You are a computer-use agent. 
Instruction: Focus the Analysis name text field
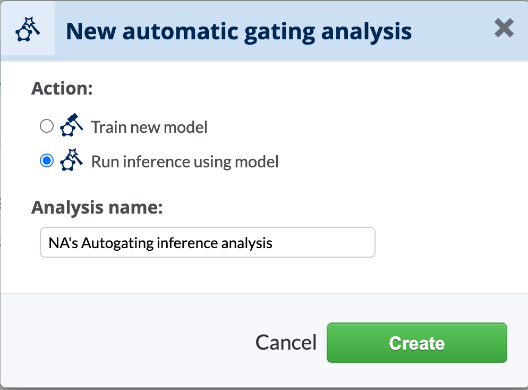click(x=207, y=242)
